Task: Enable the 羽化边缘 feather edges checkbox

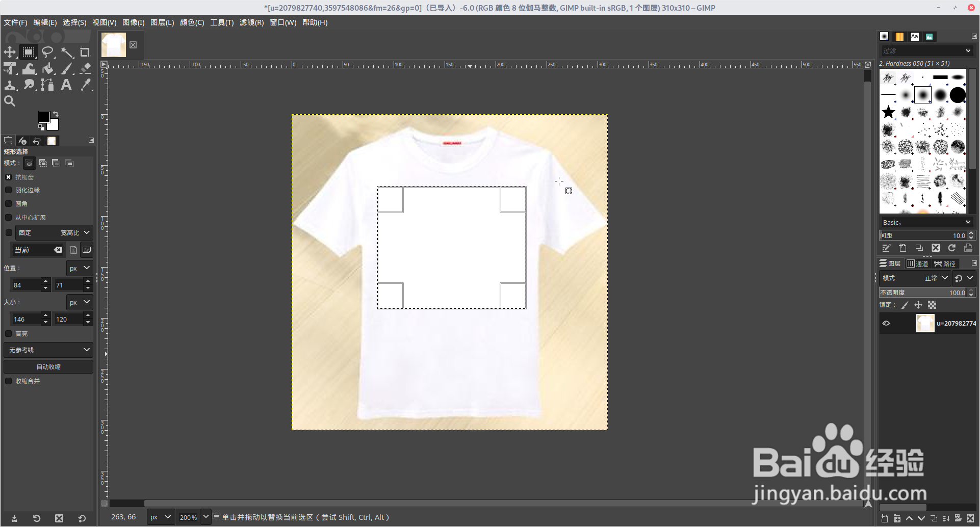Action: [9, 190]
